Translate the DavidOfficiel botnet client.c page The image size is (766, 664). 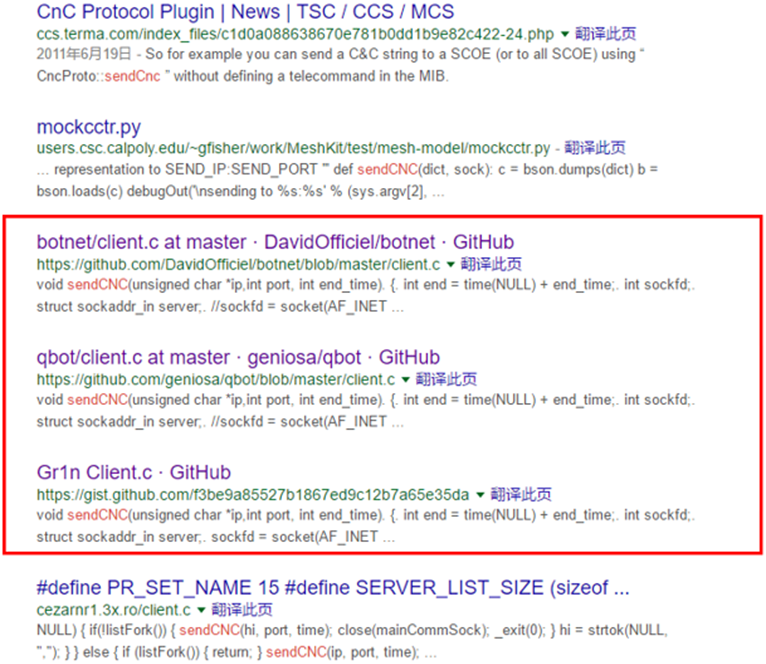[x=490, y=265]
